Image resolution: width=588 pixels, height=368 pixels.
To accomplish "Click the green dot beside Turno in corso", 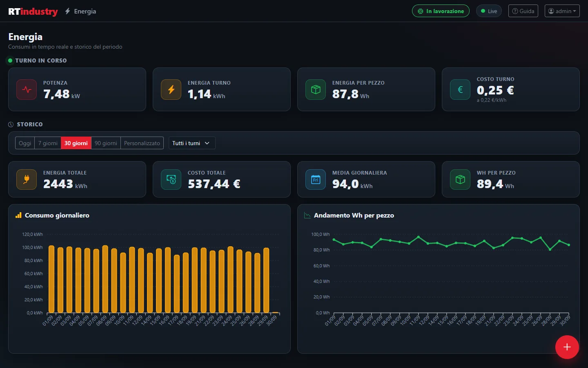I will (x=10, y=61).
